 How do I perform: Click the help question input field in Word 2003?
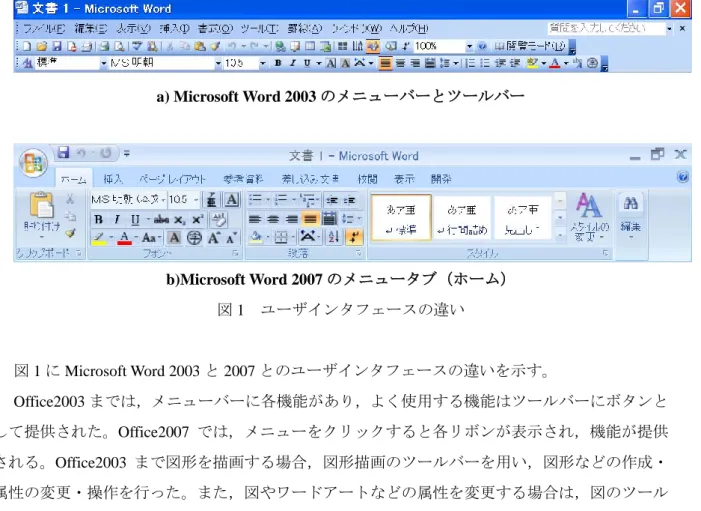click(x=606, y=28)
